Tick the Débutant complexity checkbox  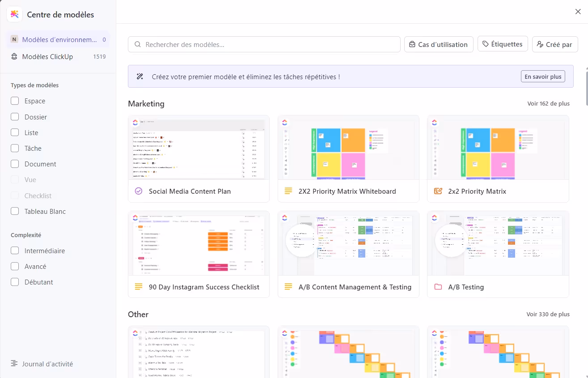pyautogui.click(x=15, y=282)
